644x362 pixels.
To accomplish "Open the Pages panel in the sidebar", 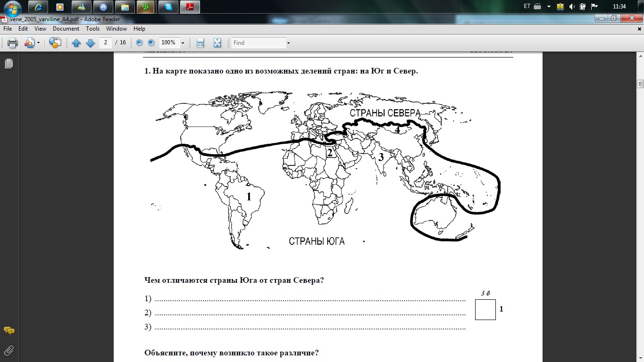I will [9, 64].
